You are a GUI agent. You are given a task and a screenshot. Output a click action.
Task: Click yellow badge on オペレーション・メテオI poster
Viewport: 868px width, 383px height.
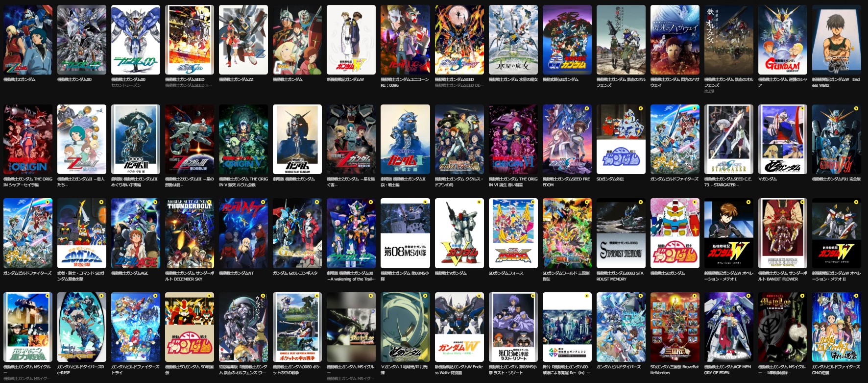tap(748, 202)
